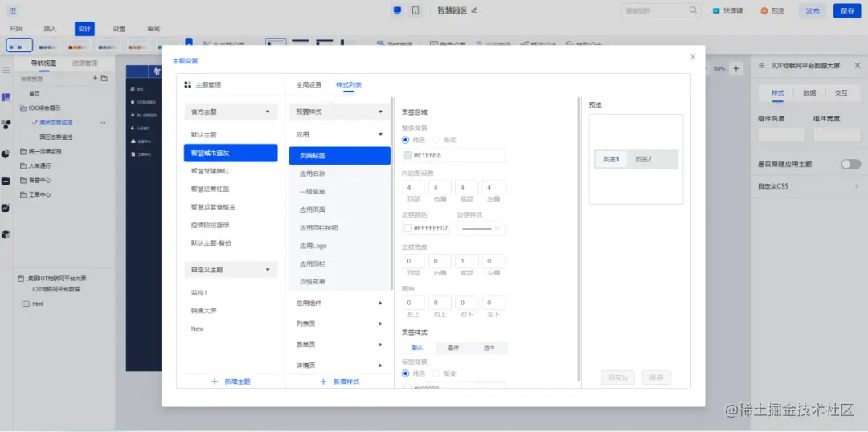
Task: Open 统一运维监控 folder in navigation tree
Action: (40, 151)
